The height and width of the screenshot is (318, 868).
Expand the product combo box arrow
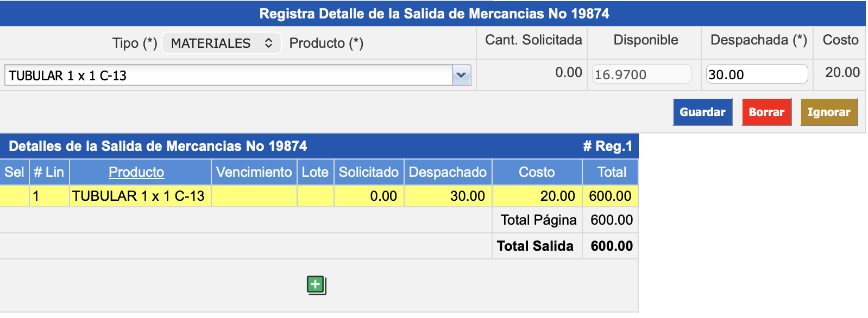pyautogui.click(x=461, y=75)
